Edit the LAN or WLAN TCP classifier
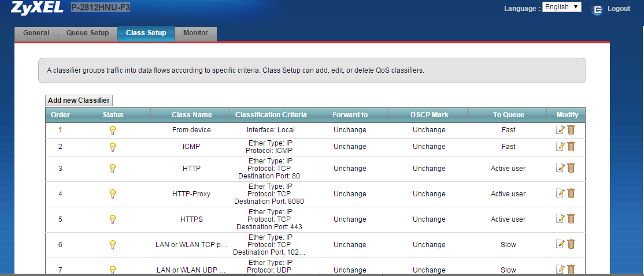The height and width of the screenshot is (276, 644). tap(560, 244)
